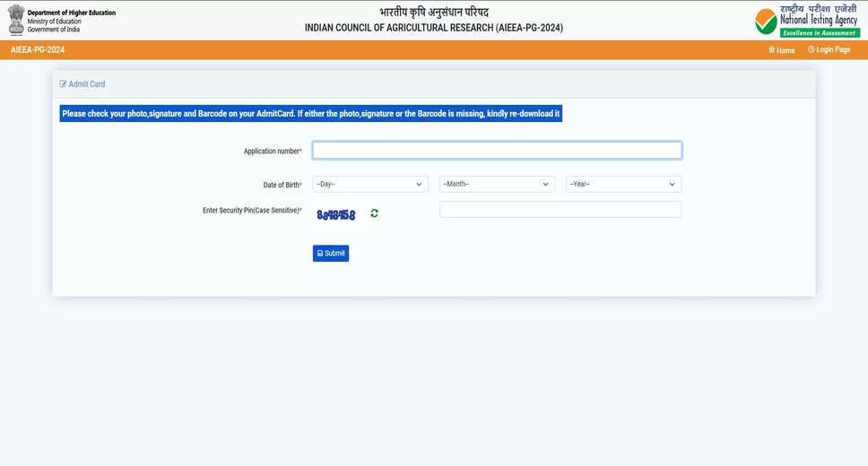Click the captcha security pin image

(x=336, y=215)
